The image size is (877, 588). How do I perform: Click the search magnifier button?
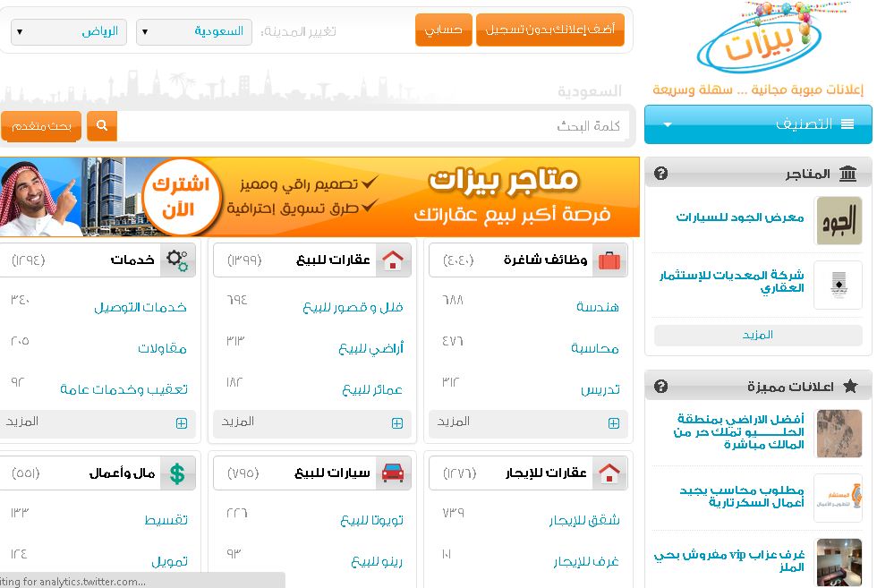click(x=102, y=125)
